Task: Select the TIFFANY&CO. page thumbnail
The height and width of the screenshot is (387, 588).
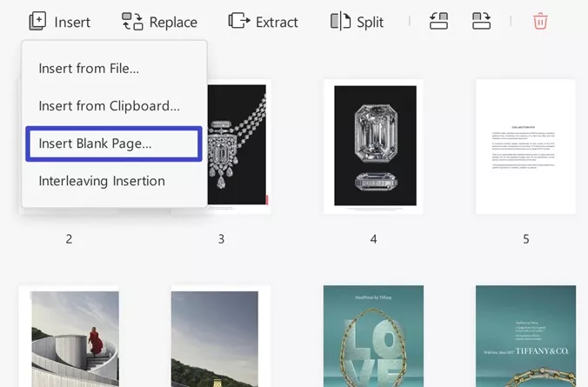Action: click(x=525, y=336)
